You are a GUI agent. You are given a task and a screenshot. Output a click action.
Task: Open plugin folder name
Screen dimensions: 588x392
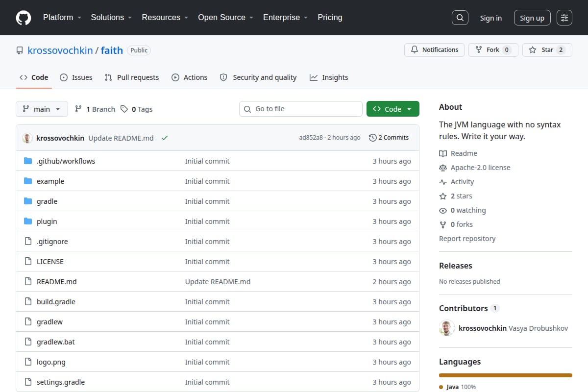47,221
